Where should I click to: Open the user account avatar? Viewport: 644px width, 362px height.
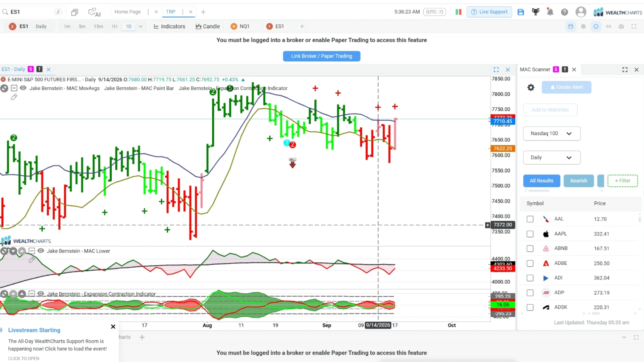point(581,12)
